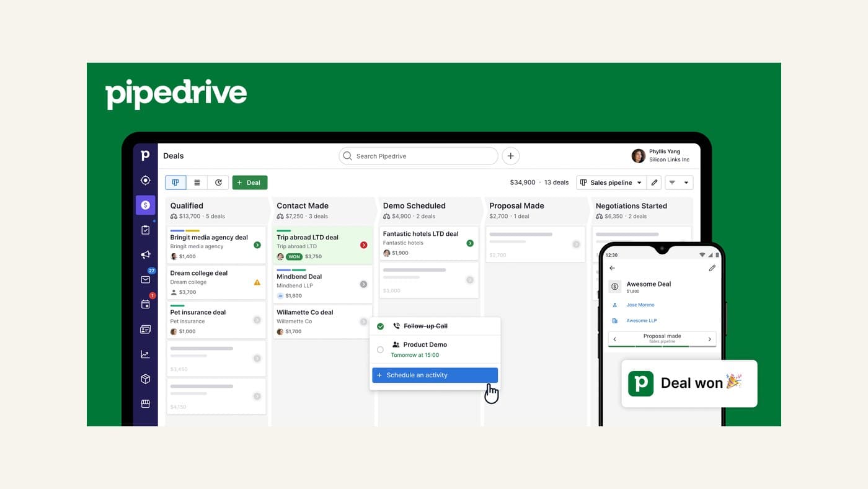Image resolution: width=868 pixels, height=489 pixels.
Task: Click the $34,900 · 13 deals summary text
Action: point(539,182)
